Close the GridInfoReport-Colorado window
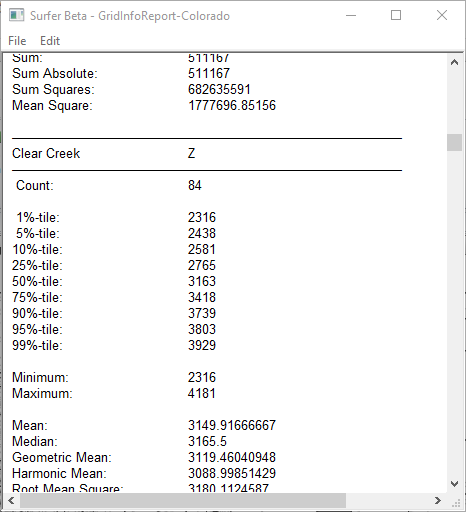The width and height of the screenshot is (466, 512). click(442, 15)
